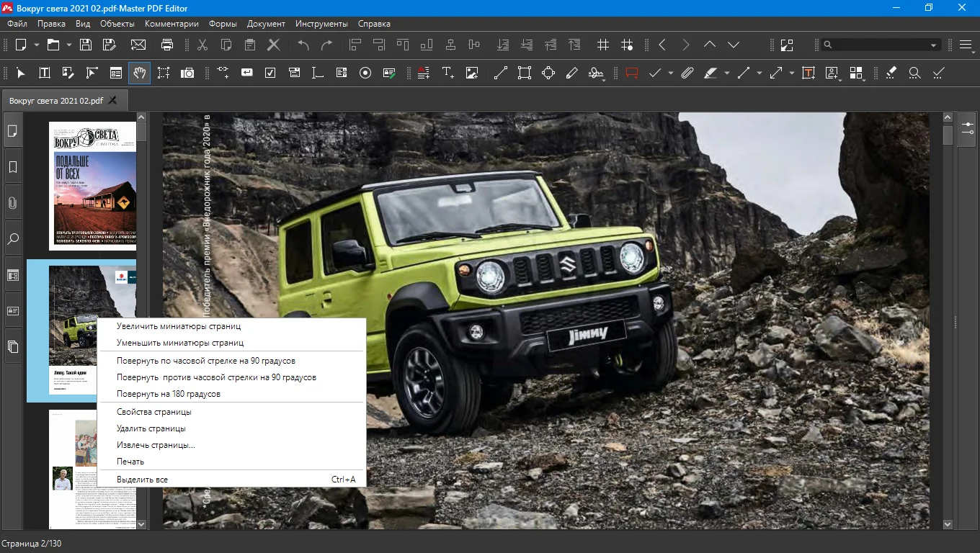Open dropdown arrow next to Open folder

pyautogui.click(x=69, y=45)
